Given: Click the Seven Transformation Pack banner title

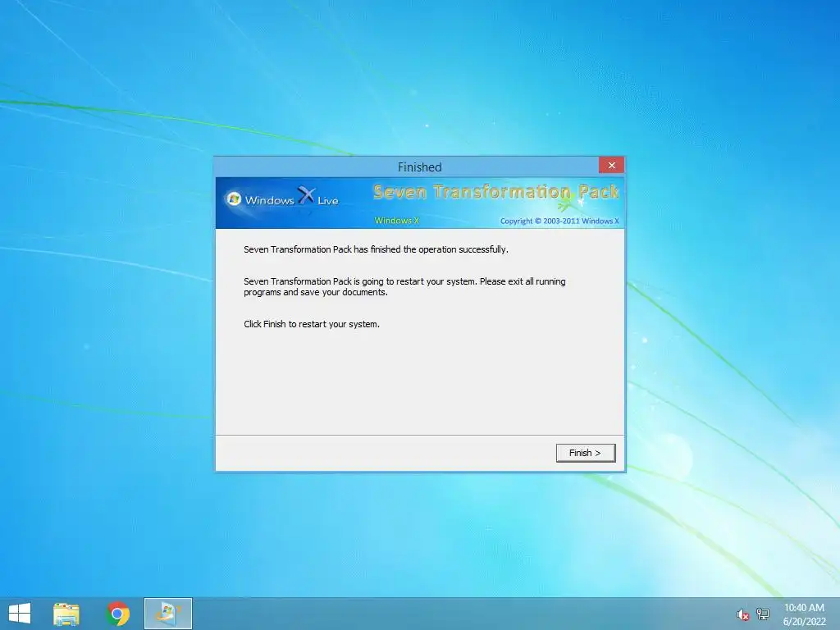Looking at the screenshot, I should pyautogui.click(x=496, y=192).
